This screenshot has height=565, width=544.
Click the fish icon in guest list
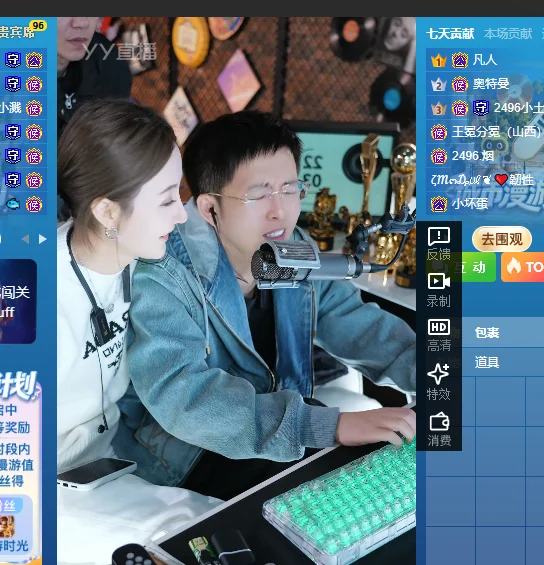click(13, 204)
